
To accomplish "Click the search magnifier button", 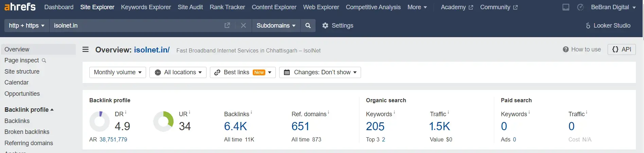I will pos(308,26).
